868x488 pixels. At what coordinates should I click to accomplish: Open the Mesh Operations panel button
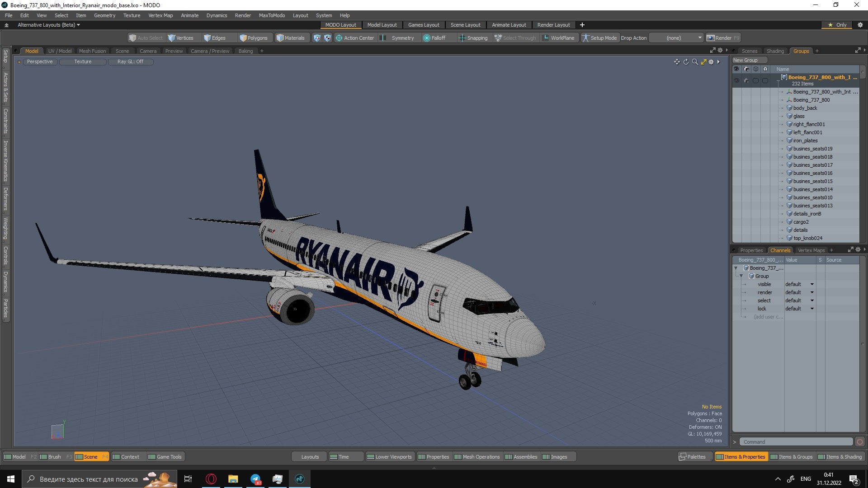coord(477,457)
